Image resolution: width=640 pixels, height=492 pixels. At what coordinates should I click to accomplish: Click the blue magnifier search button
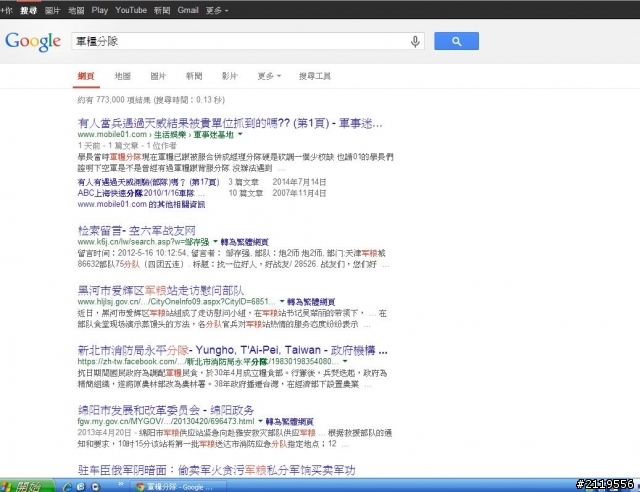pyautogui.click(x=456, y=41)
